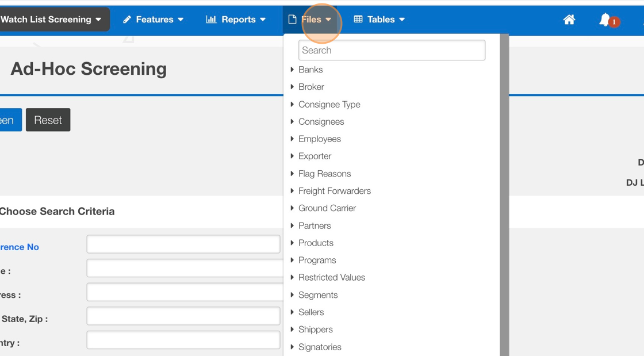Expand the Banks arrow
644x356 pixels.
pos(292,70)
